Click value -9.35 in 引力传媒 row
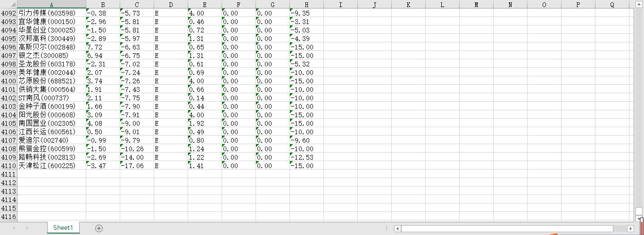Image resolution: width=644 pixels, height=235 pixels. pyautogui.click(x=306, y=13)
